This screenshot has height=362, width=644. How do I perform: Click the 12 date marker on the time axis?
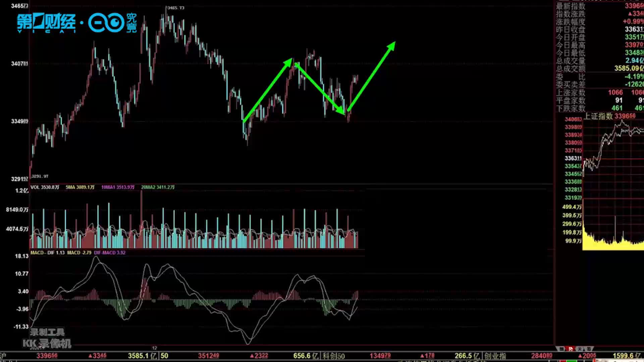(x=155, y=348)
